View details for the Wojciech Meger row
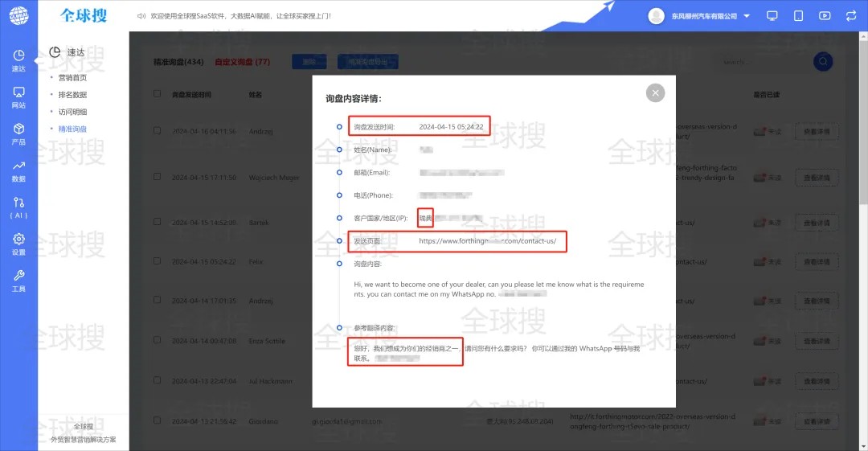 817,178
